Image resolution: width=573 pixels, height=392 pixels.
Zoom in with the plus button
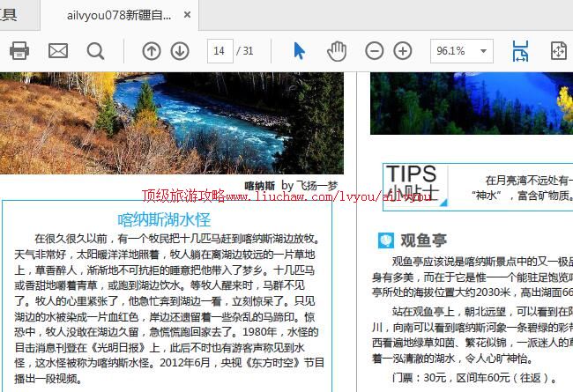pos(403,51)
